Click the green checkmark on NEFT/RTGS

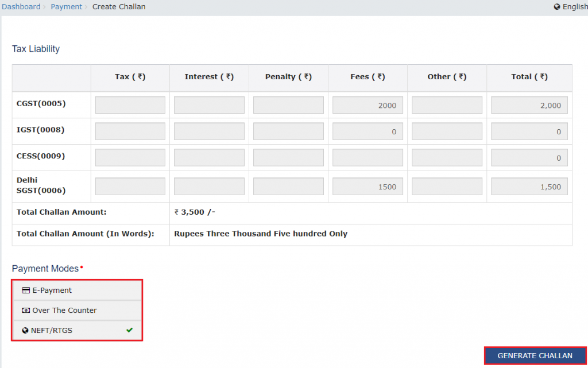click(130, 330)
